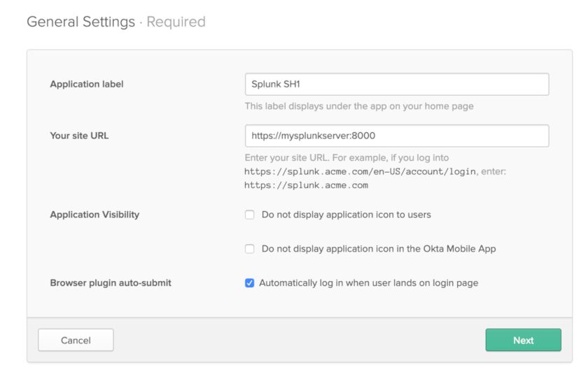Click the Application label input field
This screenshot has width=588, height=374.
(397, 84)
